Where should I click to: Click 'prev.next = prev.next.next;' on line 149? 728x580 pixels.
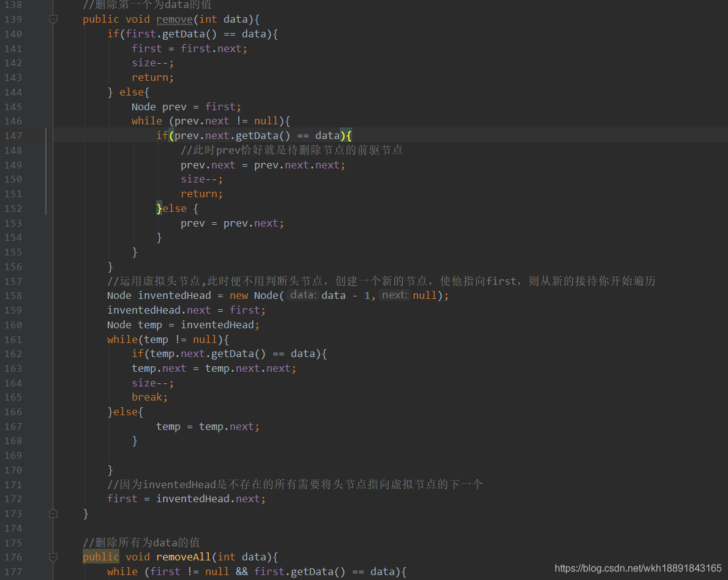pos(263,165)
